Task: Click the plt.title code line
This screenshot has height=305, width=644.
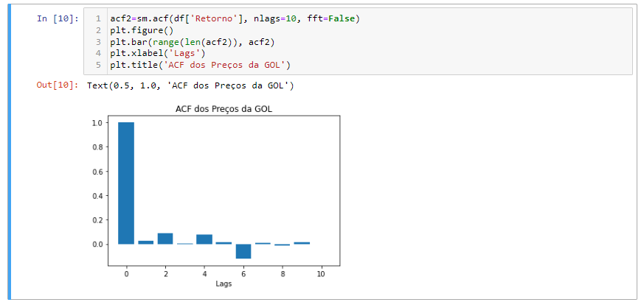Action: coord(201,66)
